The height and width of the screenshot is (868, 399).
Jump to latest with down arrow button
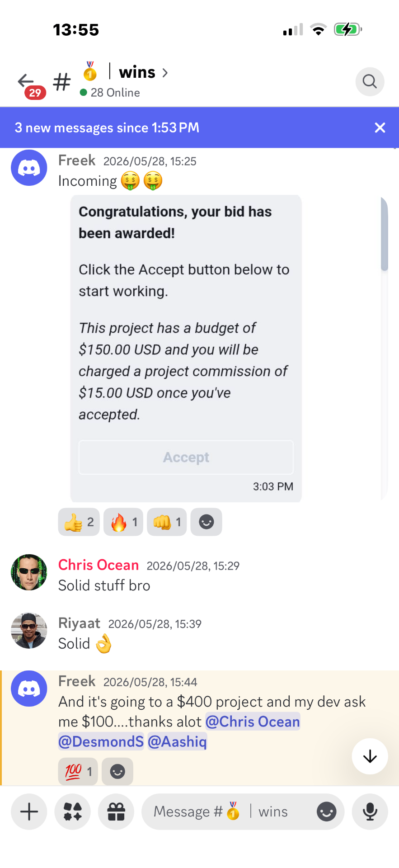tap(370, 756)
